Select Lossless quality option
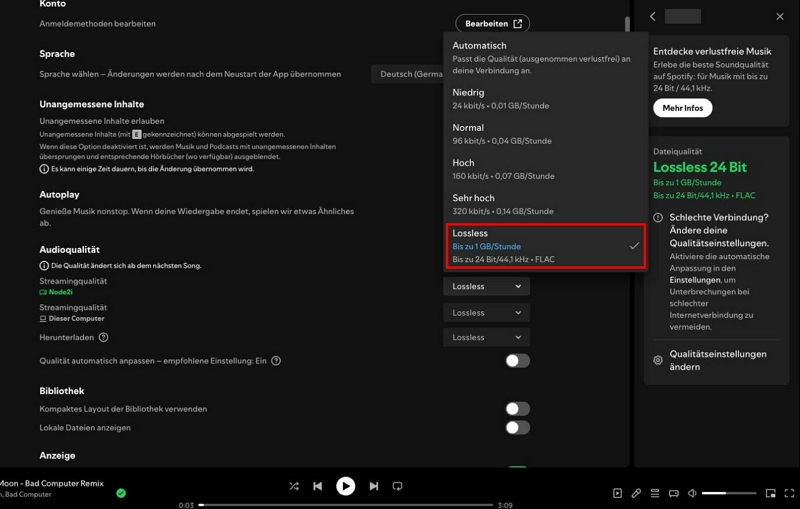800x509 pixels. (545, 246)
